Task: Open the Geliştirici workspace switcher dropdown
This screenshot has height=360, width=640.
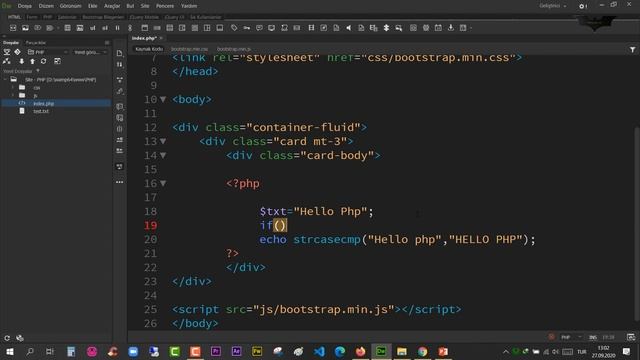Action: [553, 6]
